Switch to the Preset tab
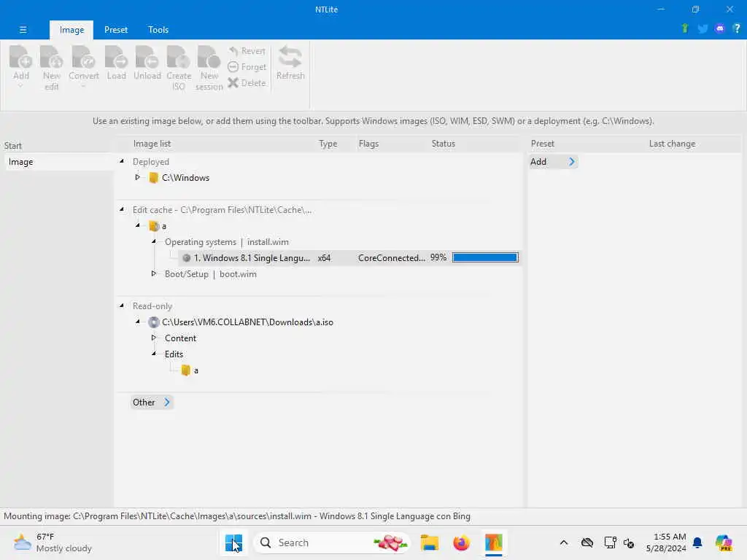 click(116, 29)
